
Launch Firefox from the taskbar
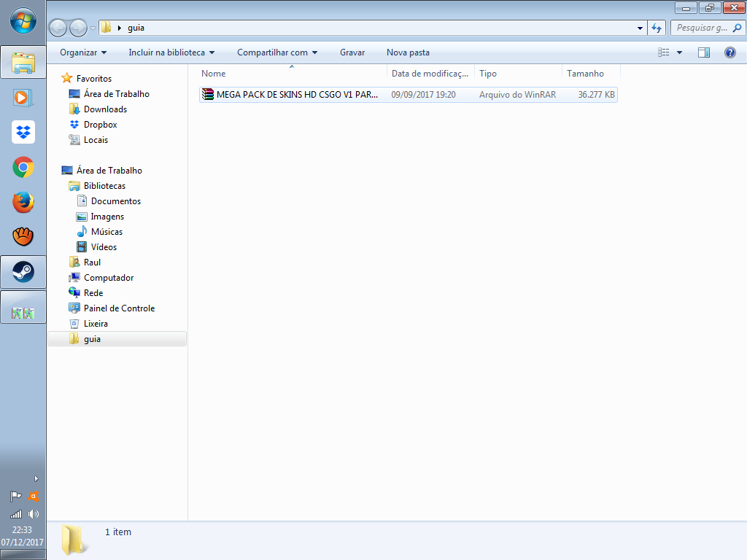(x=23, y=202)
